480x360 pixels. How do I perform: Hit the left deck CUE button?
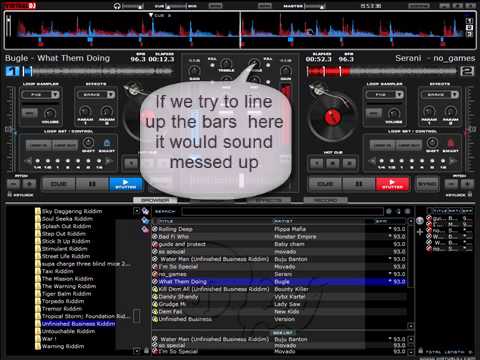pyautogui.click(x=58, y=184)
